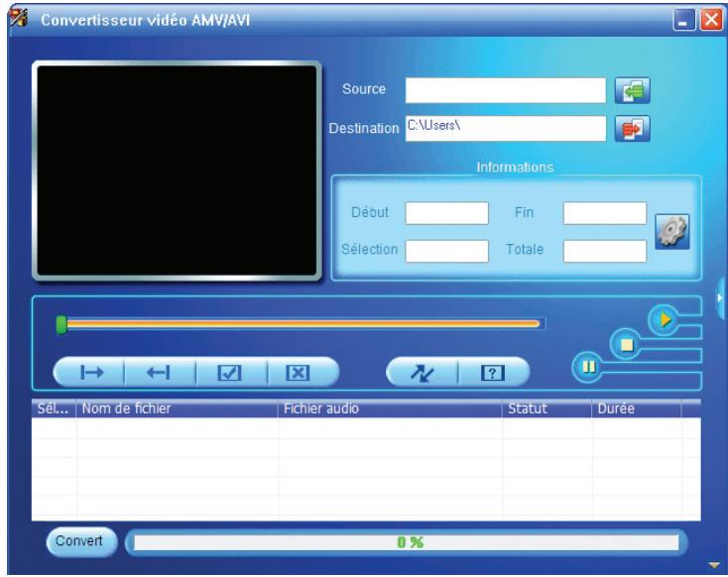The image size is (728, 577).
Task: Click the Sél... column header
Action: 54,408
